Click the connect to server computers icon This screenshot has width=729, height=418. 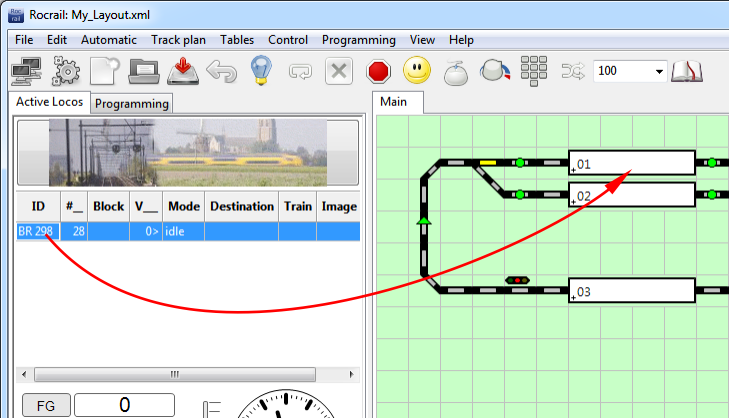coord(24,72)
